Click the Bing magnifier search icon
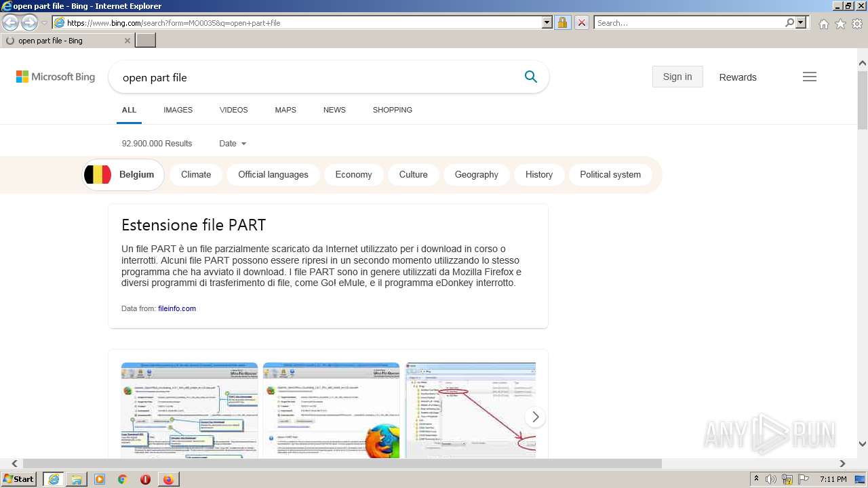 pyautogui.click(x=530, y=77)
